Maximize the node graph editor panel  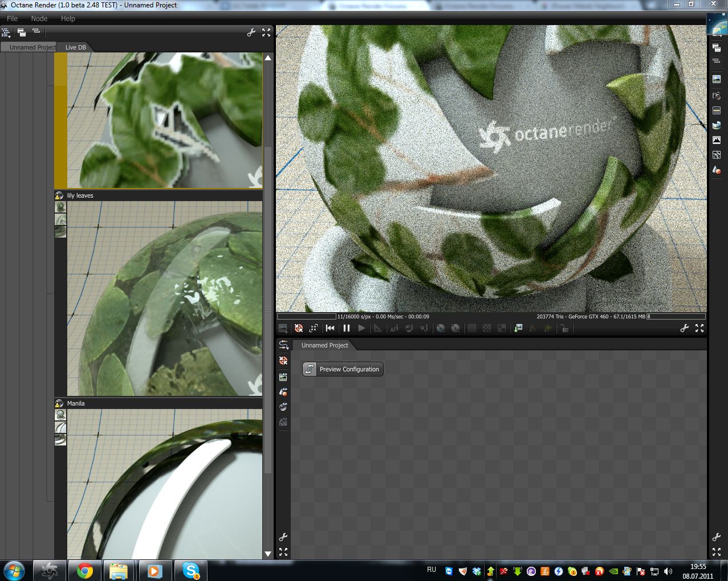(x=283, y=552)
